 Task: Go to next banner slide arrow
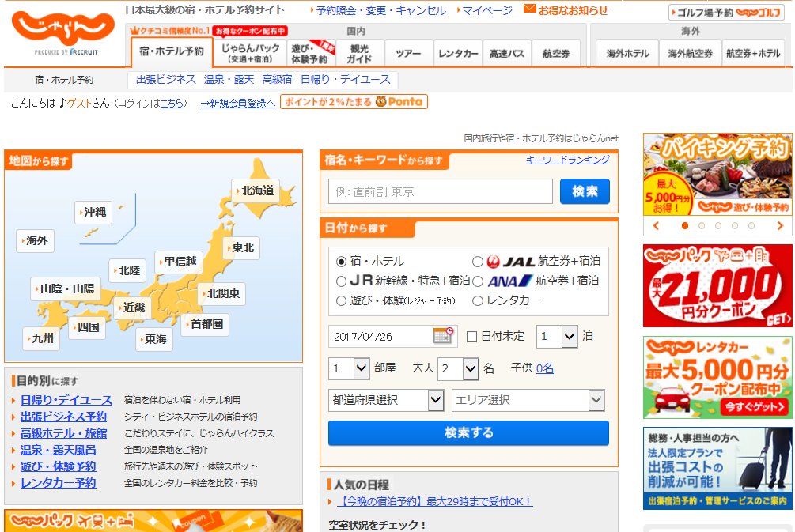[780, 226]
